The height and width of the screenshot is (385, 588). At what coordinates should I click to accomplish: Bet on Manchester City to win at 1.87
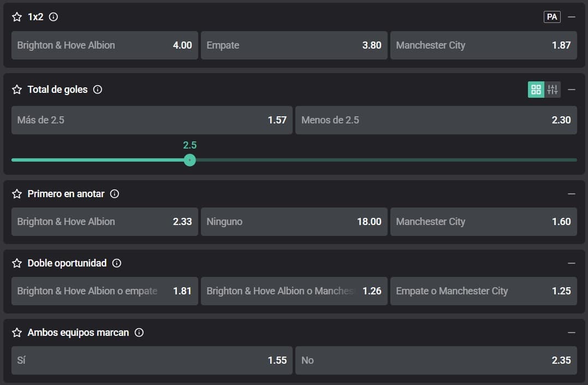(x=483, y=45)
